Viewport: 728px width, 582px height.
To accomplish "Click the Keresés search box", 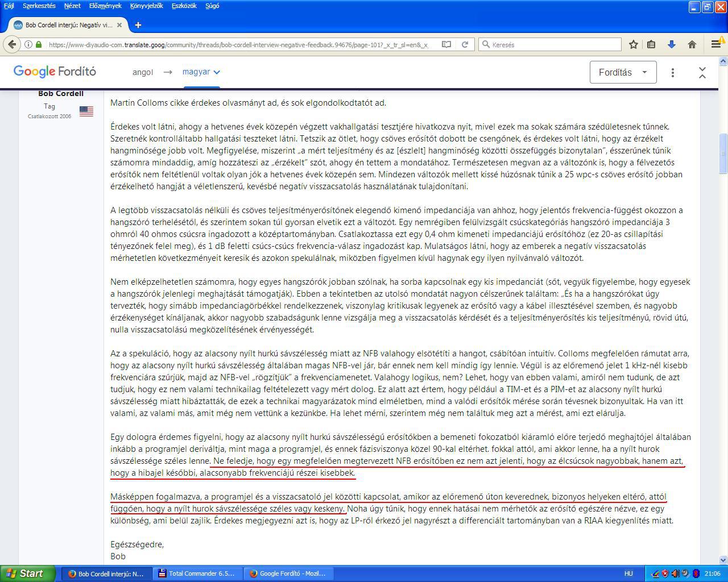I will click(550, 44).
